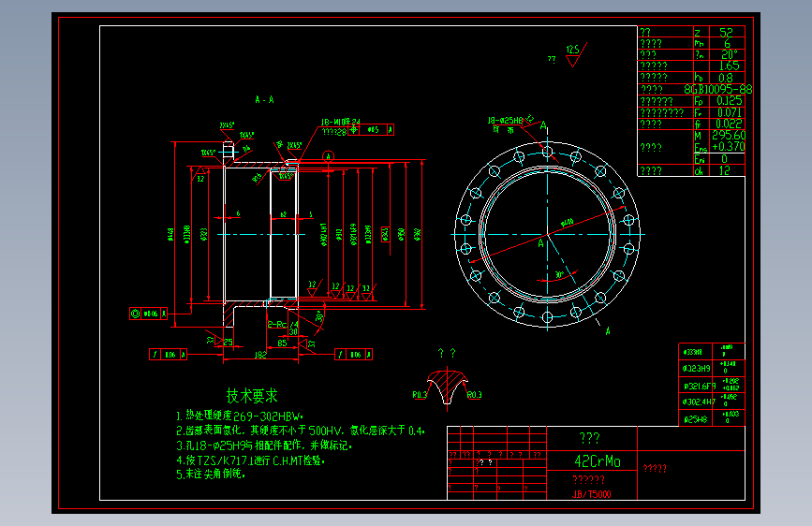Select the flange view center point A
The width and height of the screenshot is (812, 526).
(541, 242)
